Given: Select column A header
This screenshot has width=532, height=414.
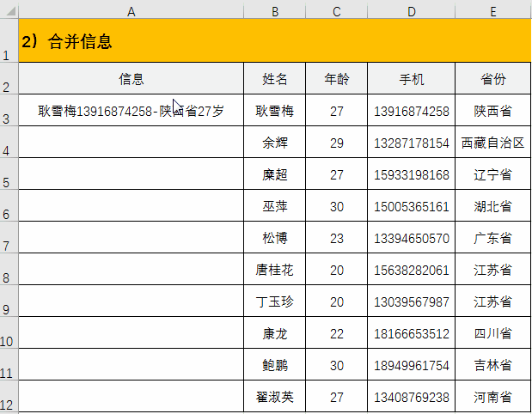Looking at the screenshot, I should tap(131, 12).
